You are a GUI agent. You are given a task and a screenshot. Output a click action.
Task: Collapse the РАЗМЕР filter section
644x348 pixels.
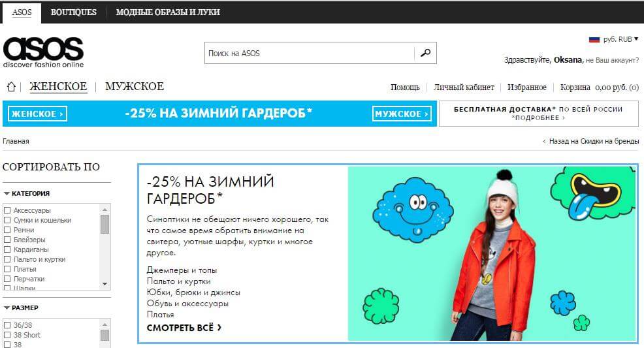tap(21, 308)
